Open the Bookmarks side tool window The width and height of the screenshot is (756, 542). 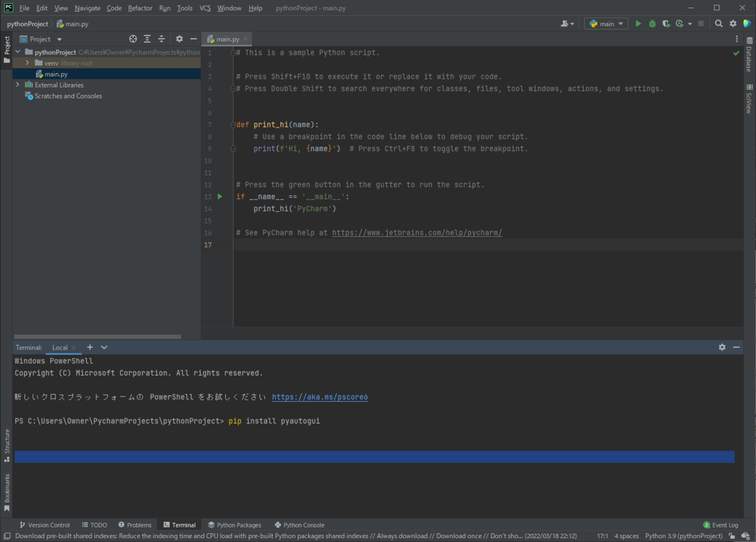(x=7, y=492)
